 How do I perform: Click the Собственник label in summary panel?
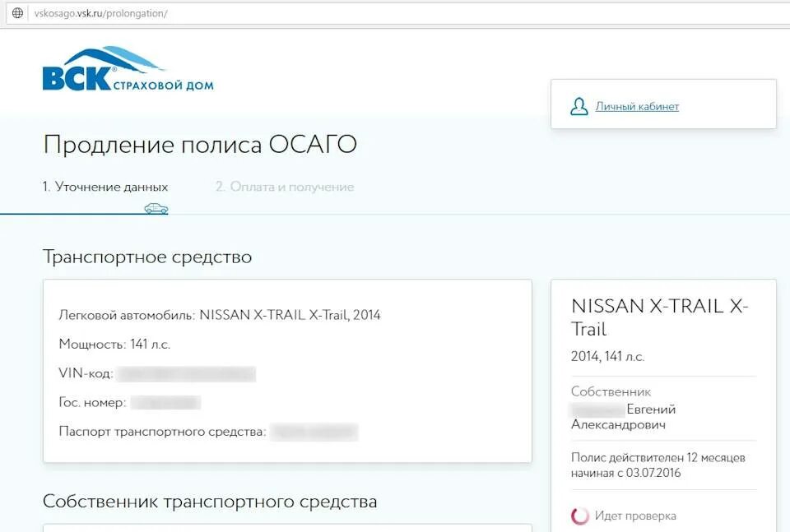point(611,391)
